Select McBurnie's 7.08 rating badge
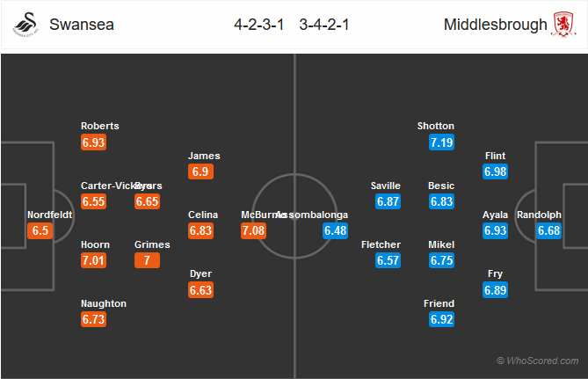Screen dimensions: 588x379 coord(253,230)
